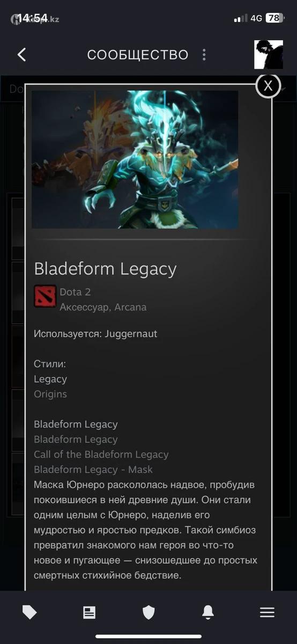Open the news feed icon tab
The width and height of the screenshot is (297, 644).
pos(89,612)
